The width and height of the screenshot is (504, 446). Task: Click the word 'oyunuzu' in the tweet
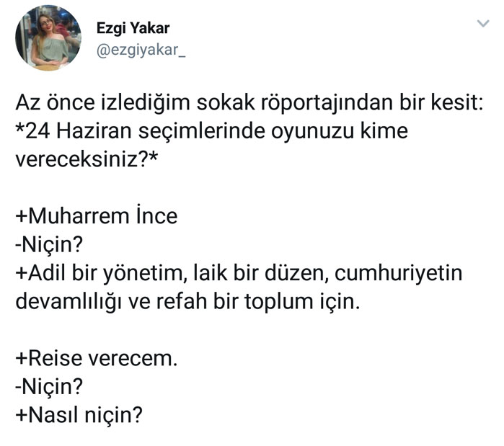click(312, 132)
